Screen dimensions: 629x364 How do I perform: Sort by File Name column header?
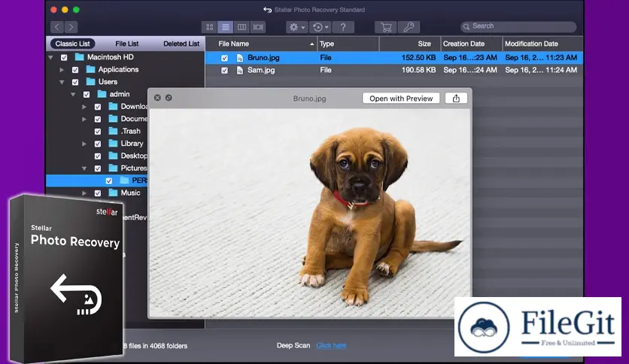coord(262,44)
